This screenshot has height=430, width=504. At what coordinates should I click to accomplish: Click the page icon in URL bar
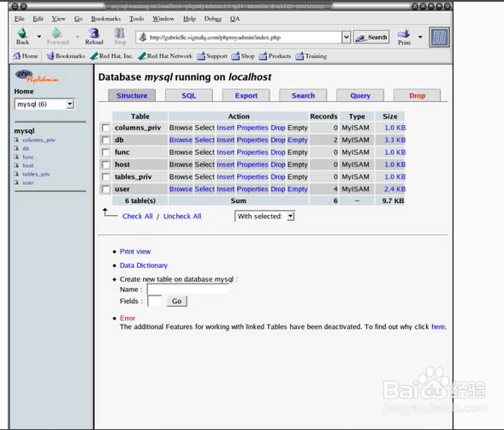coord(143,38)
